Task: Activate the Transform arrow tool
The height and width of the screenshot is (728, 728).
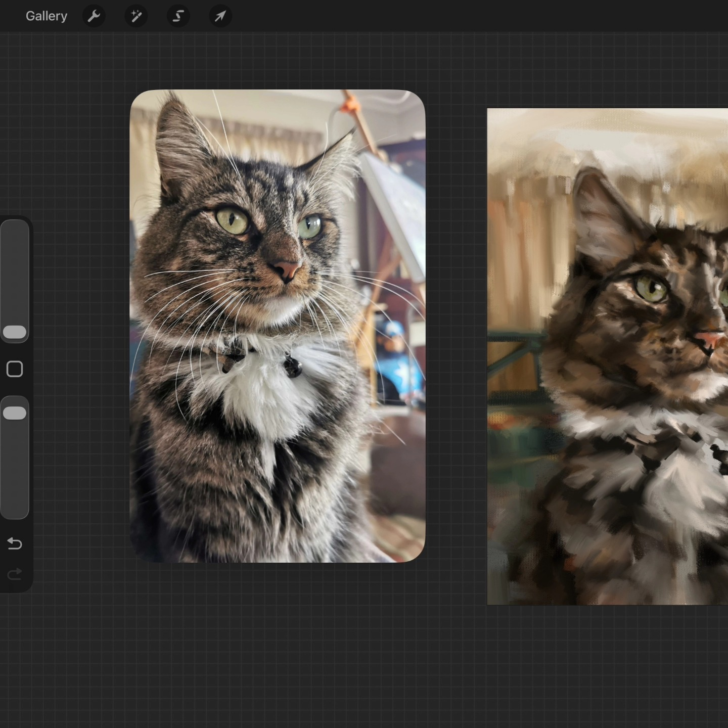Action: tap(220, 16)
